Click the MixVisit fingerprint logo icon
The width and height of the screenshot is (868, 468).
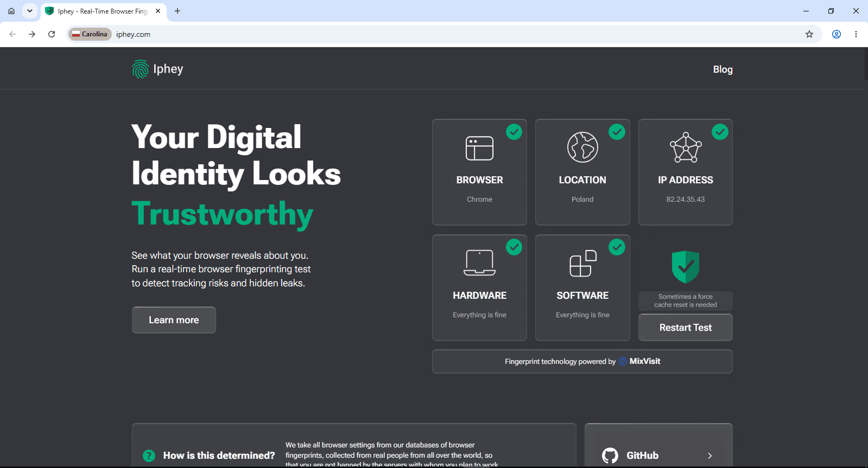click(x=623, y=362)
